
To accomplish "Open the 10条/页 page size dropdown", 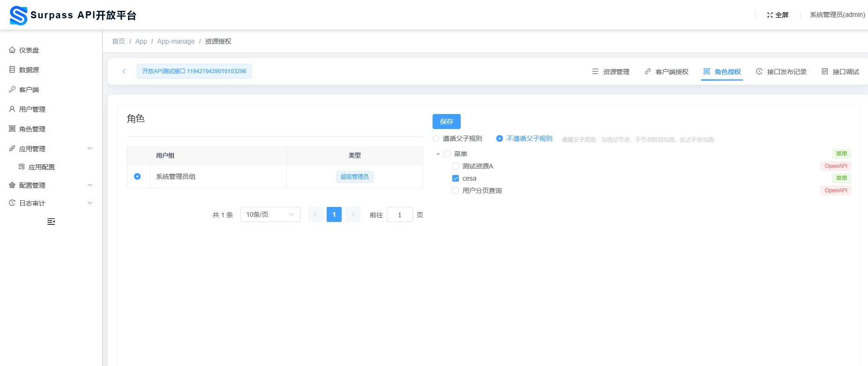I will 270,214.
